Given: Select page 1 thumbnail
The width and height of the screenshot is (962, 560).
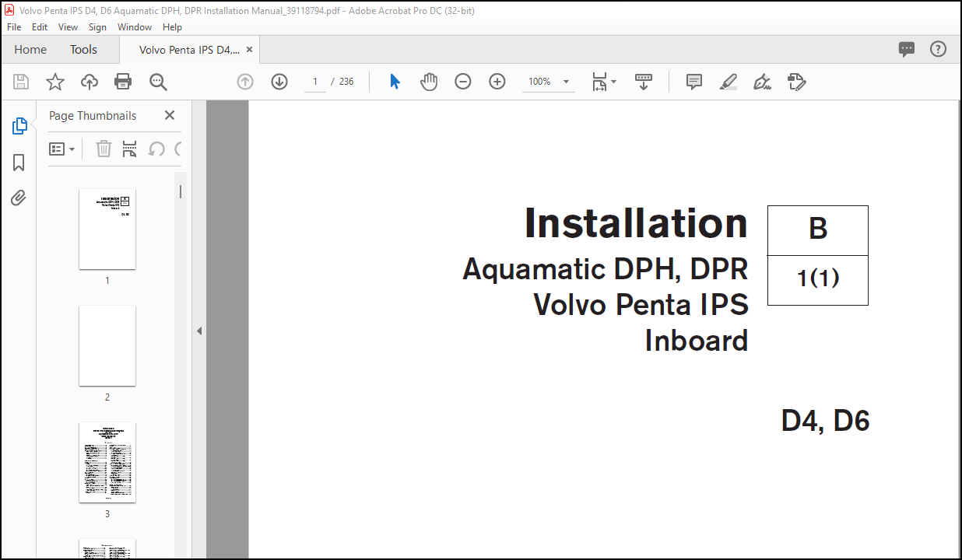Looking at the screenshot, I should tap(107, 229).
